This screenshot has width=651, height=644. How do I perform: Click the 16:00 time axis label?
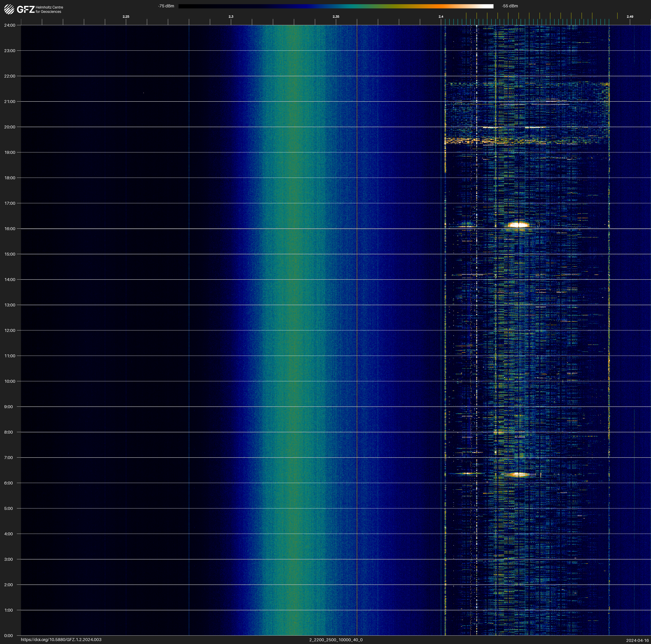(x=10, y=229)
